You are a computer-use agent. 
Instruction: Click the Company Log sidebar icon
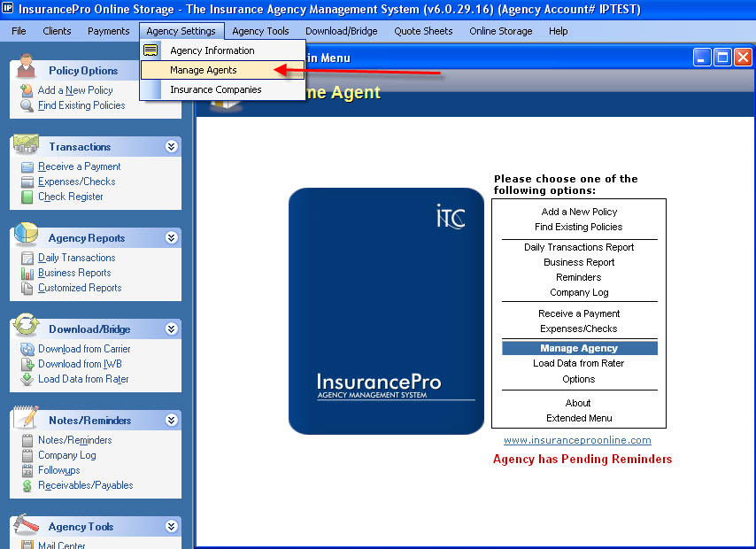pyautogui.click(x=27, y=455)
